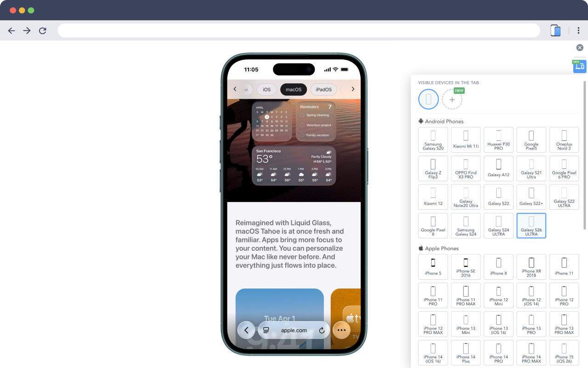Select the Galaxy S22 device
Screen dimensions: 588x368
(498, 197)
